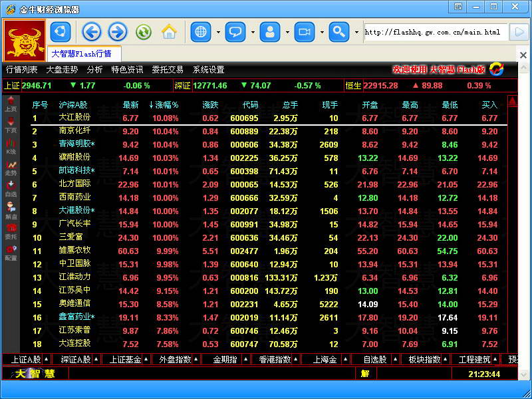Switch to the 上海金 bottom tab
The height and width of the screenshot is (399, 532).
pyautogui.click(x=325, y=359)
